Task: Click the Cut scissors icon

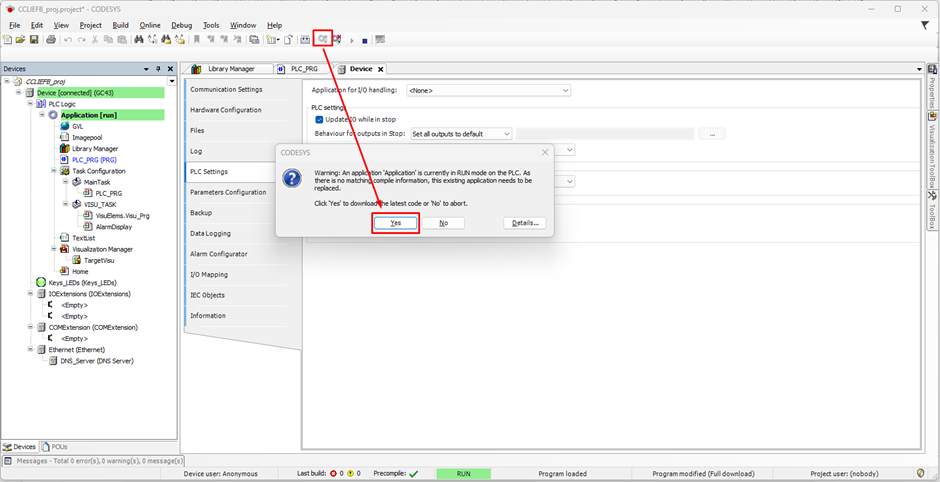Action: (95, 40)
